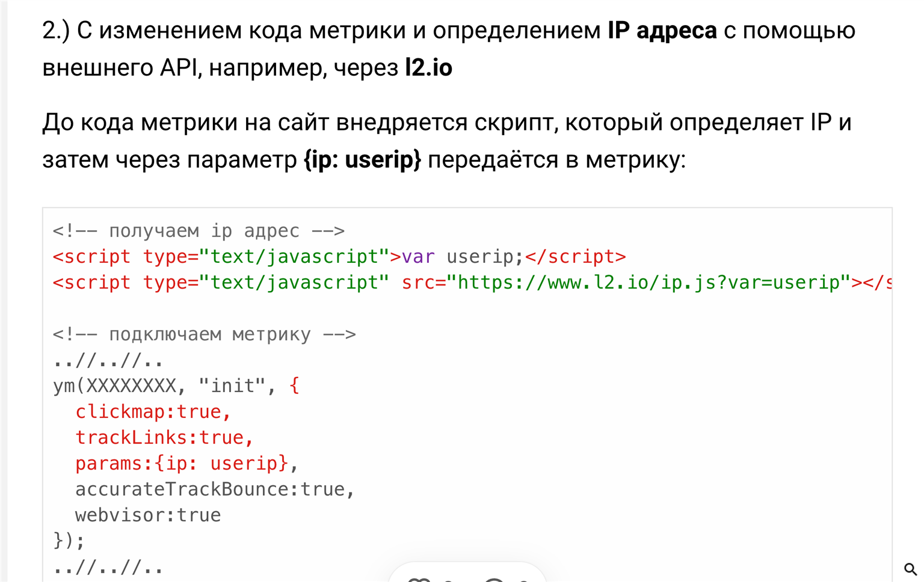Click bold text "{ip: userip}" in the paragraph

(x=363, y=159)
